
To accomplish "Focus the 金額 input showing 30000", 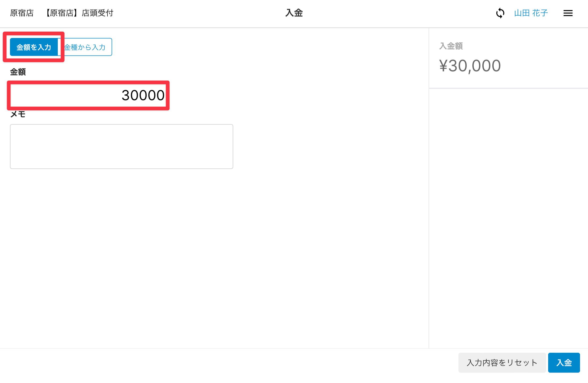I will pos(88,95).
